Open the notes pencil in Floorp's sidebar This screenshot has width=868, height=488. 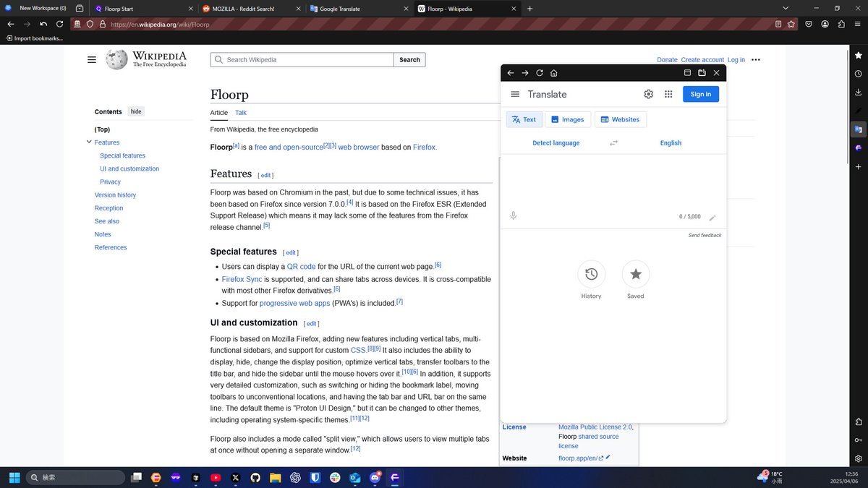[x=858, y=111]
